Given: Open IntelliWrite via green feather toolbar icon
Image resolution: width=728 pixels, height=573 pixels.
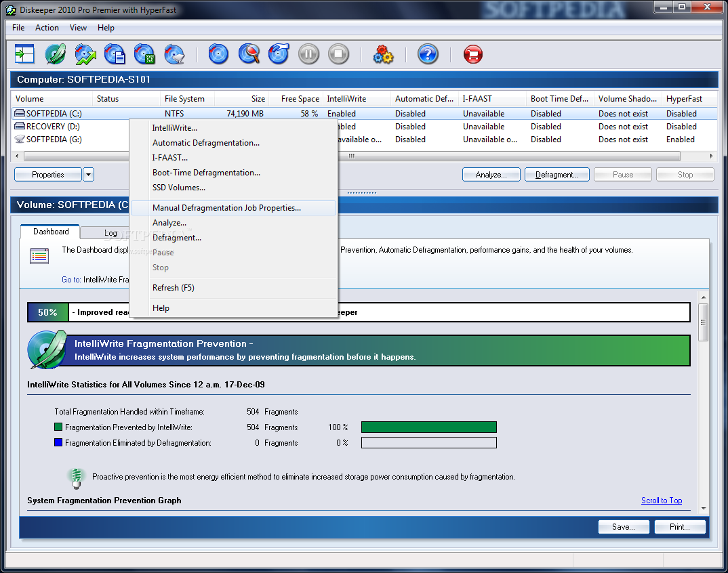Looking at the screenshot, I should [x=56, y=54].
